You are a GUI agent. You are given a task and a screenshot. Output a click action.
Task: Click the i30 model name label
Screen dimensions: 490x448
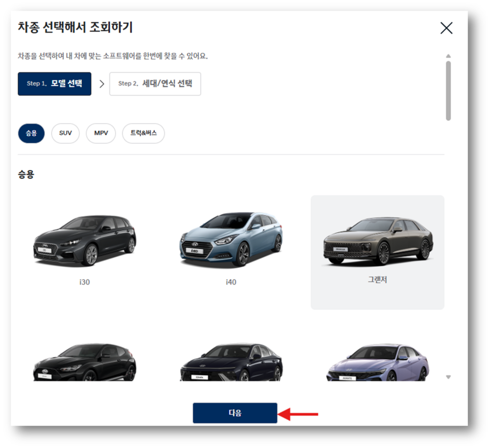tap(84, 282)
